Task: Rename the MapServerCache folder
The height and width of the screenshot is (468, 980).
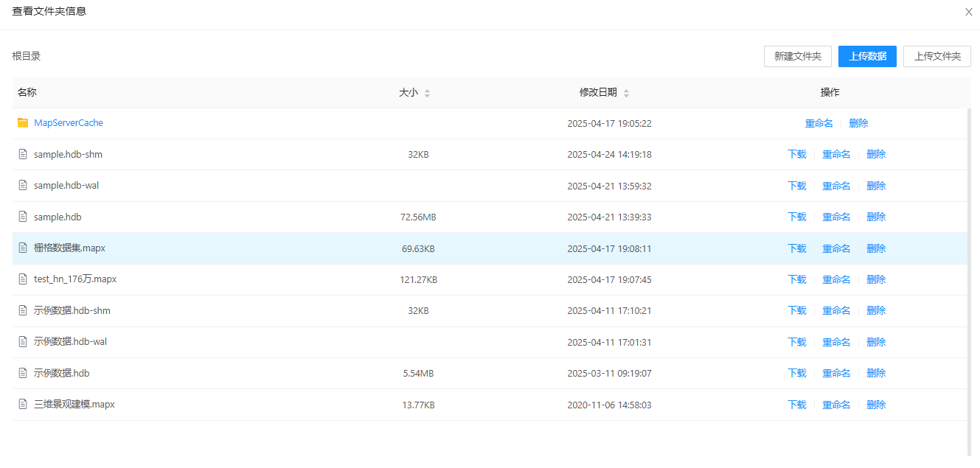Action: [x=819, y=124]
